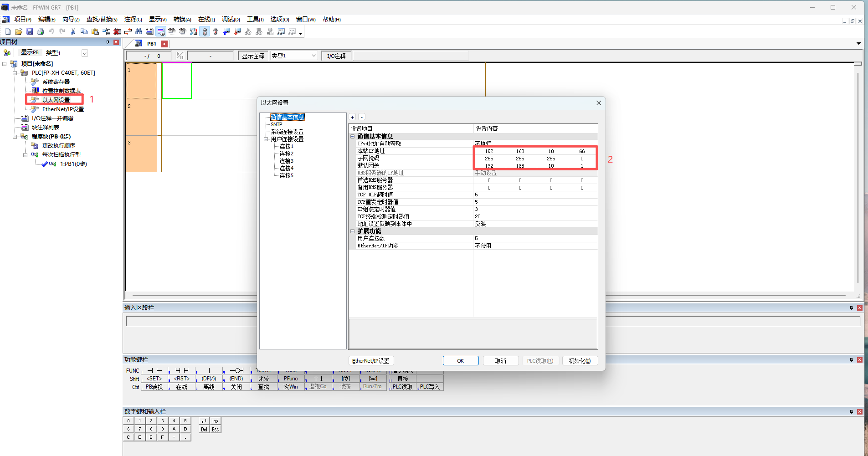Click the 输入区段栏 input field
Image resolution: width=868 pixels, height=456 pixels.
point(191,321)
